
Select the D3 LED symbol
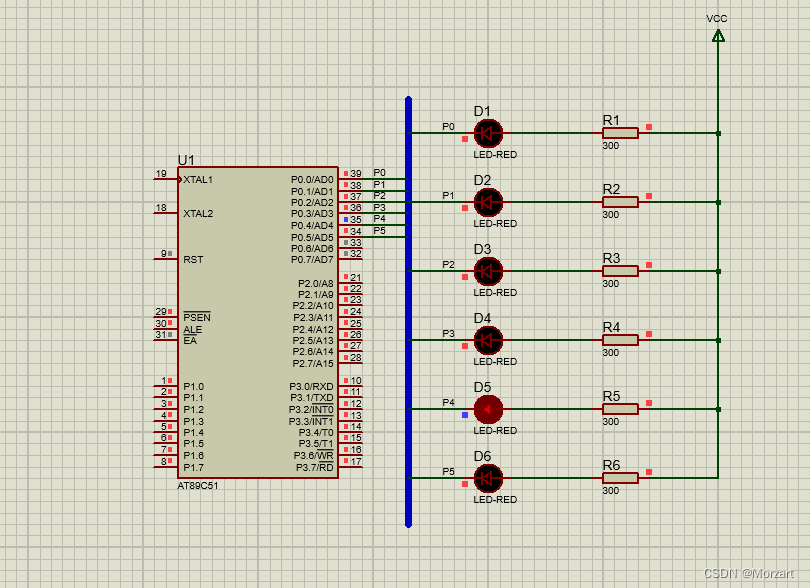click(488, 271)
